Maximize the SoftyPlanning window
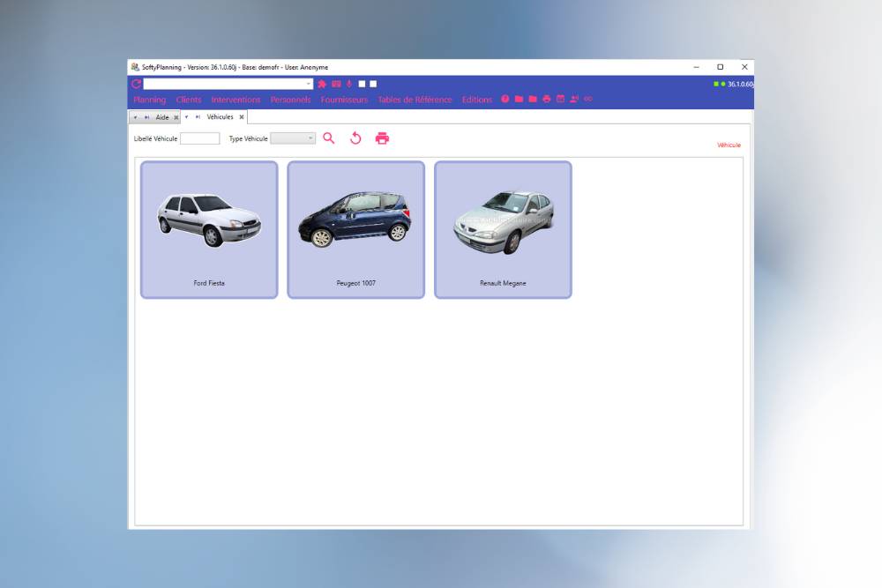Screen dimensions: 882x588 tap(720, 67)
